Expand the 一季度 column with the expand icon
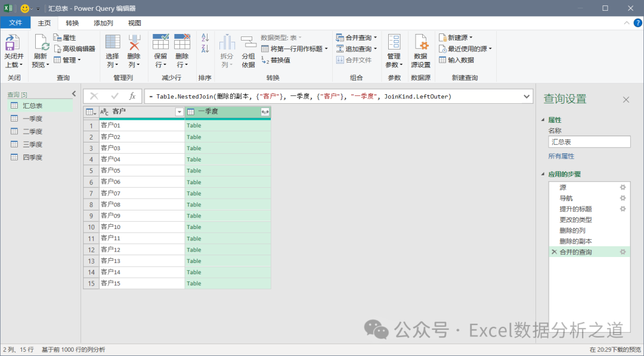The image size is (644, 356). coord(265,112)
